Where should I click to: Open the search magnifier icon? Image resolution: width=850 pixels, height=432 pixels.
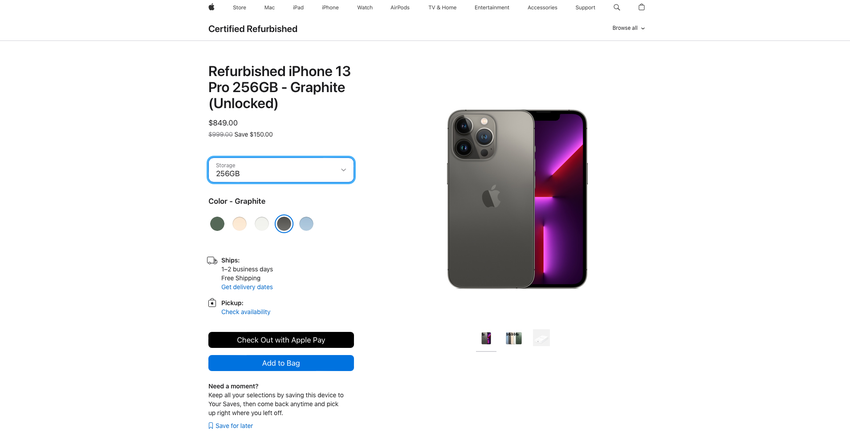tap(617, 7)
